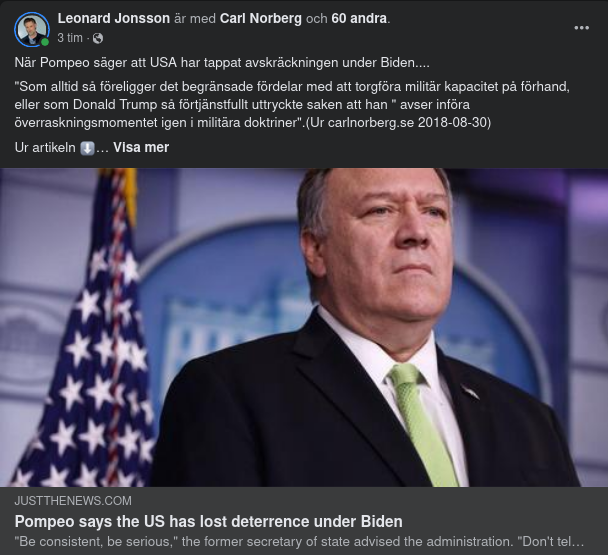Open the post options three-dot menu
The height and width of the screenshot is (555, 608).
[x=581, y=27]
